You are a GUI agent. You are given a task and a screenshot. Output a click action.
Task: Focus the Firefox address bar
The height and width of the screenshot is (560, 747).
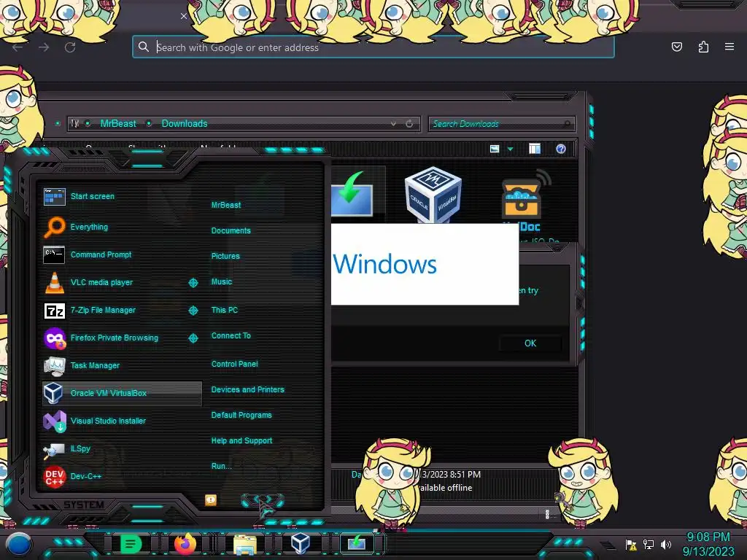point(373,47)
